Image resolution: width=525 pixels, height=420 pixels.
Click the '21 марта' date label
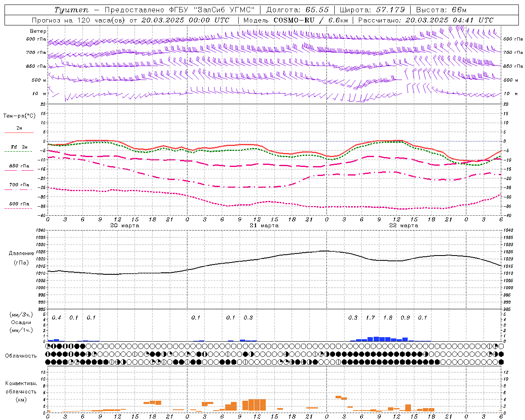[264, 226]
